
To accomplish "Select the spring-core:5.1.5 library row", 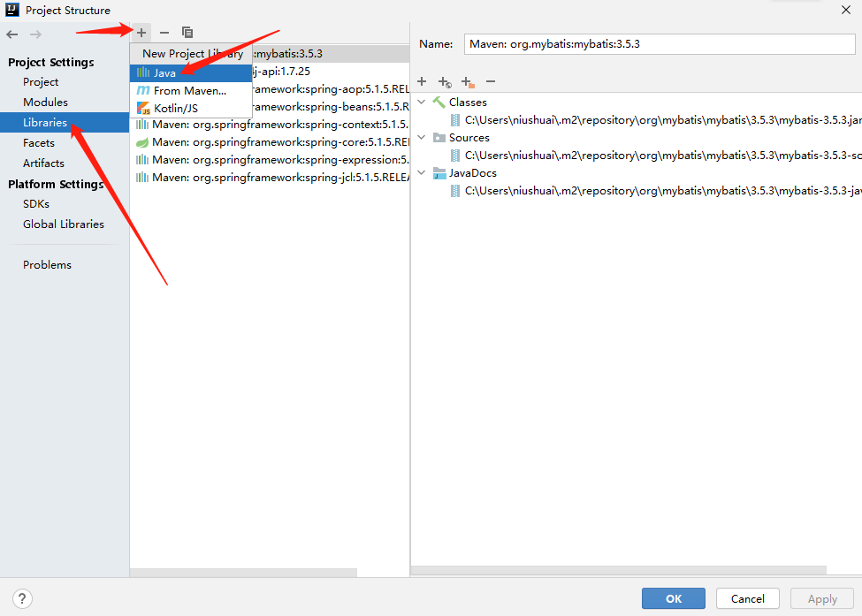I will pos(270,142).
